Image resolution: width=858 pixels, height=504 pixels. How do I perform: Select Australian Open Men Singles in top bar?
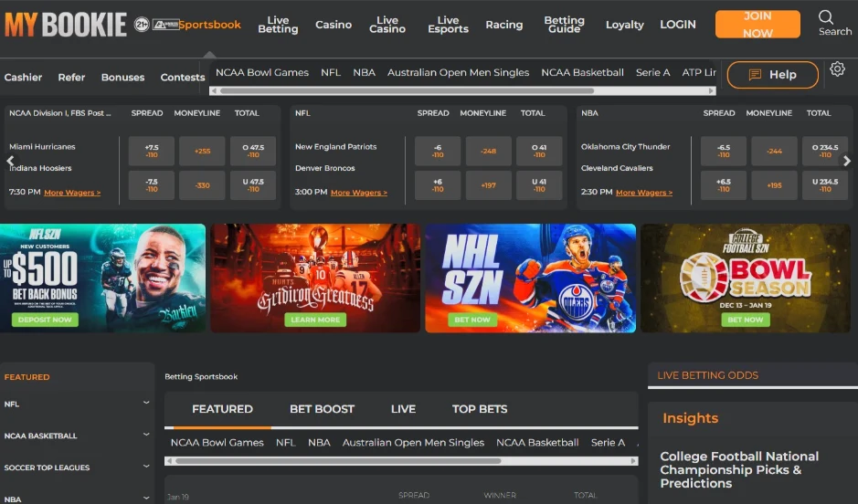(458, 72)
